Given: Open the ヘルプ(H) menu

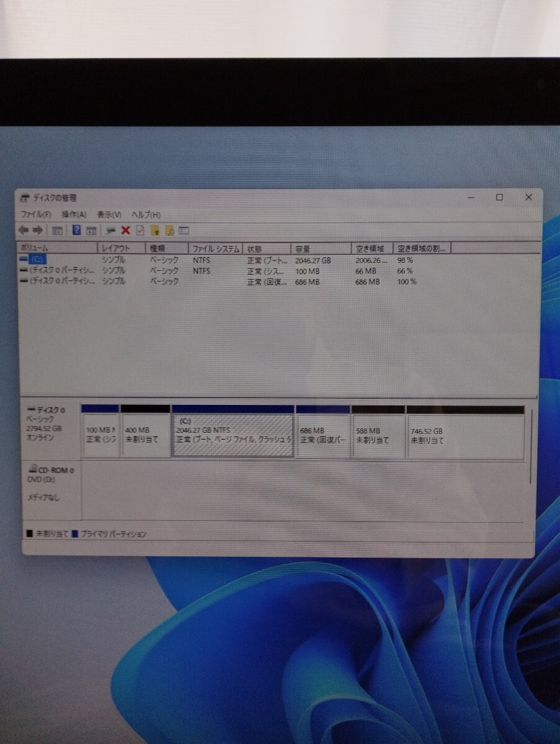Looking at the screenshot, I should click(x=146, y=214).
